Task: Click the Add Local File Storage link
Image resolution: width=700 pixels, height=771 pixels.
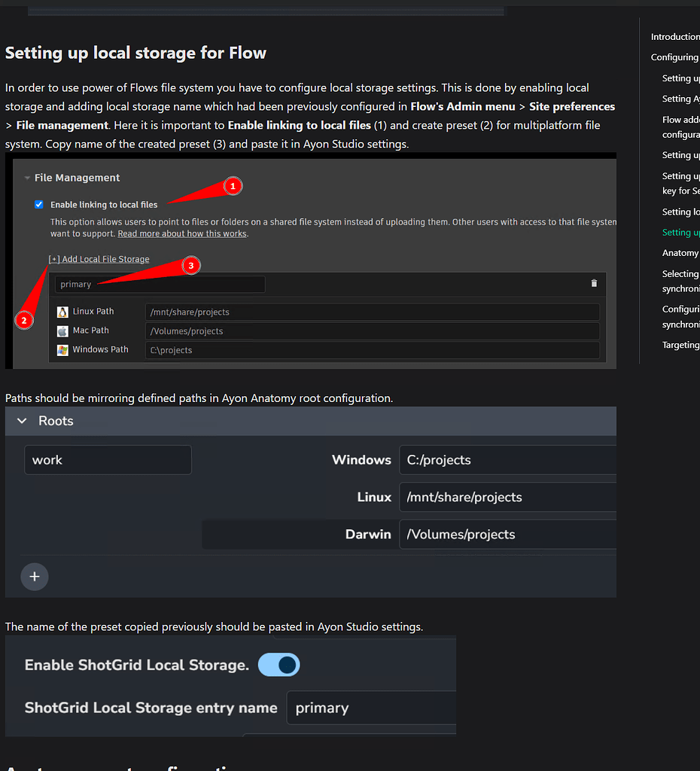Action: tap(99, 258)
